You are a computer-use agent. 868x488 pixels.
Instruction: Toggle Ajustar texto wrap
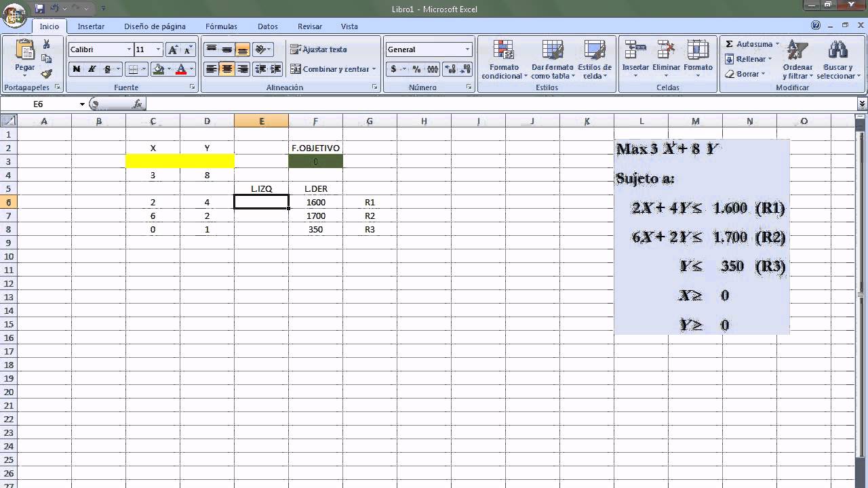click(x=319, y=49)
